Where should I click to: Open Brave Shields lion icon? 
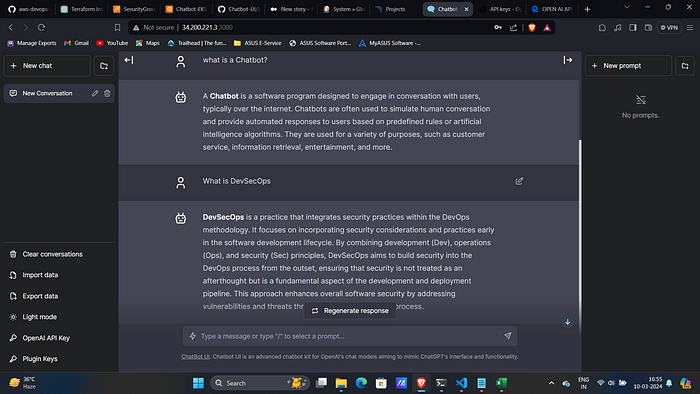click(532, 28)
